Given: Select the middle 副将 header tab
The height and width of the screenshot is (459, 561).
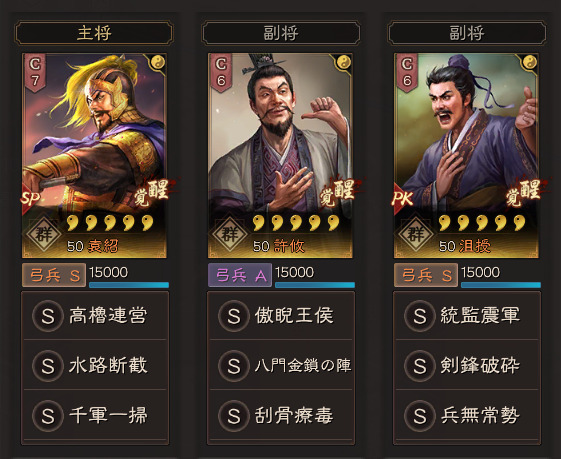Looking at the screenshot, I should (281, 33).
